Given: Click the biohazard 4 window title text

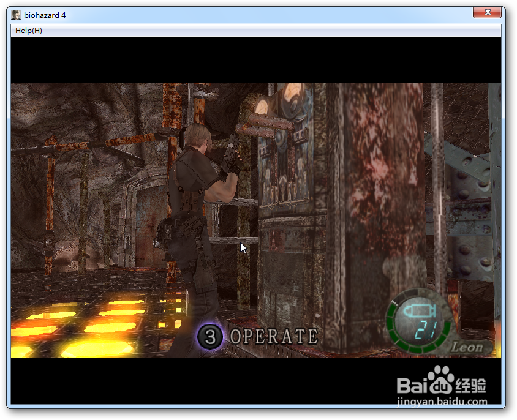Looking at the screenshot, I should point(45,15).
